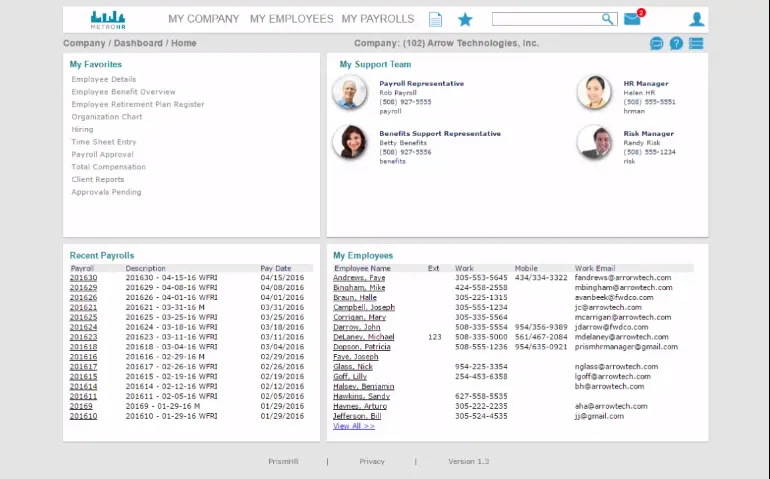The width and height of the screenshot is (770, 479).
Task: Open payroll 201630 link
Action: pyautogui.click(x=83, y=278)
